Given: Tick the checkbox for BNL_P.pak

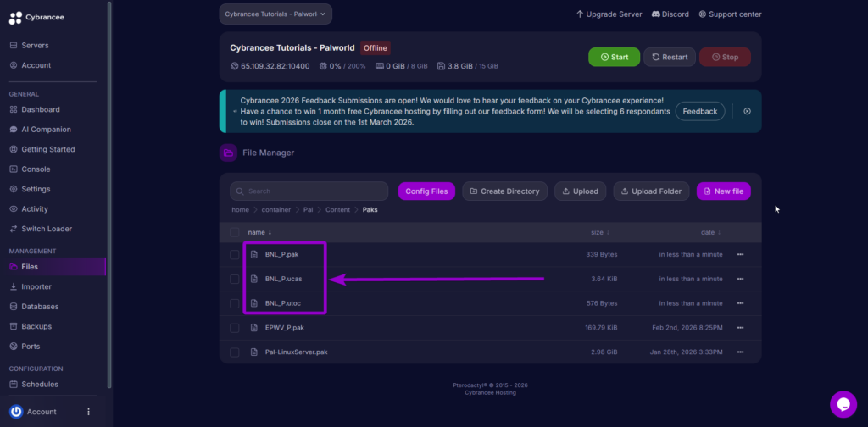Looking at the screenshot, I should (x=235, y=254).
